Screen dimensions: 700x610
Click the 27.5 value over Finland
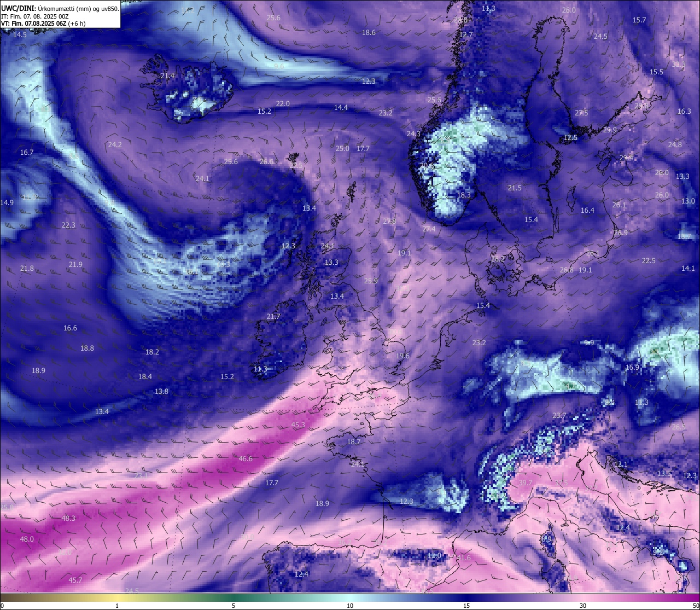coord(581,113)
